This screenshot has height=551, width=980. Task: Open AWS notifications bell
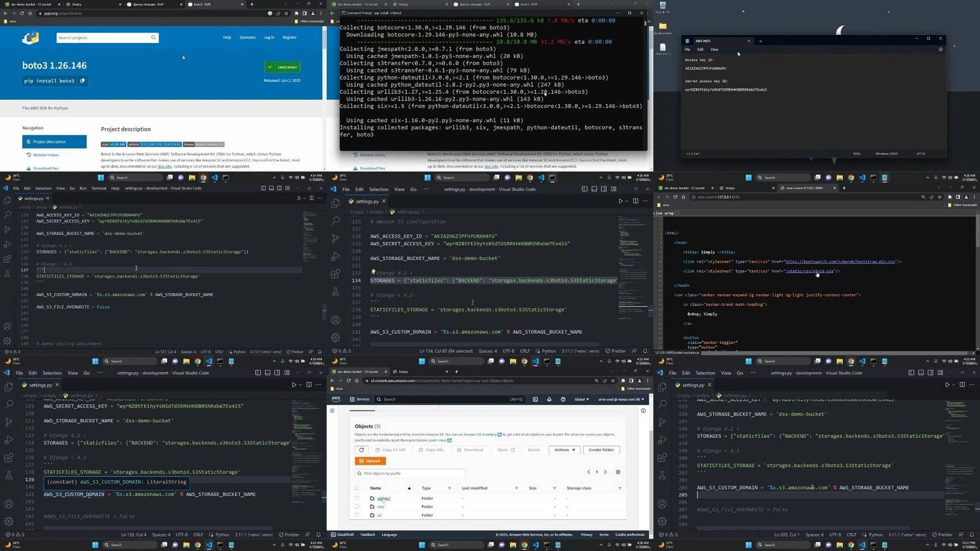pos(549,399)
